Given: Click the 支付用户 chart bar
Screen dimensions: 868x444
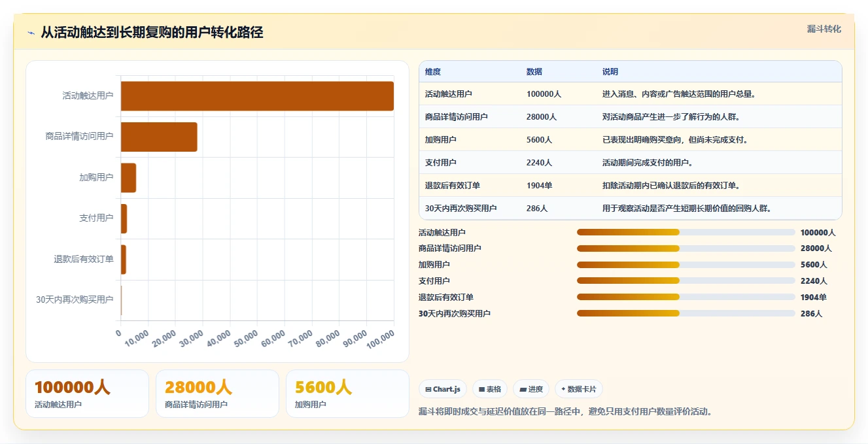Looking at the screenshot, I should [x=124, y=218].
